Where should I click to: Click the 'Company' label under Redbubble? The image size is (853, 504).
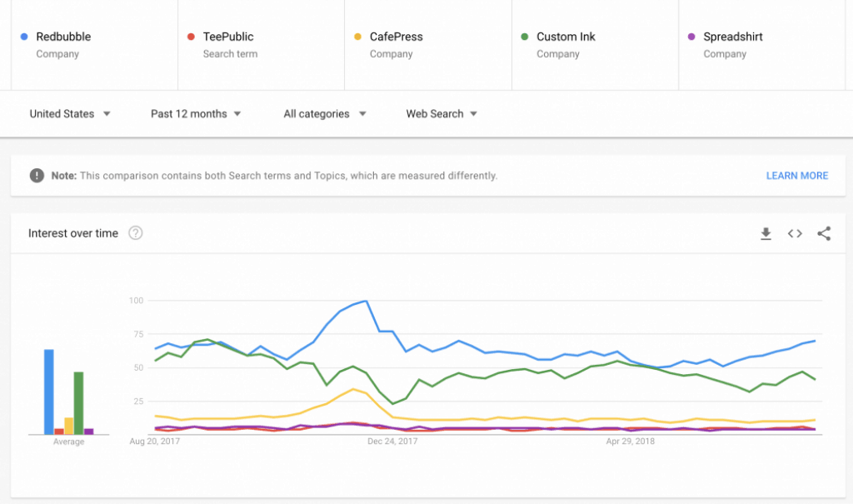[57, 54]
